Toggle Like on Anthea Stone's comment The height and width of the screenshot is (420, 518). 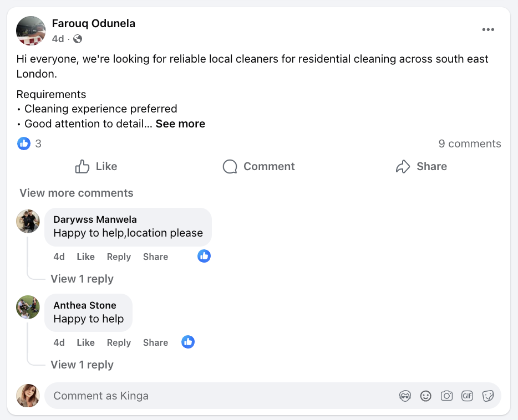pos(85,342)
